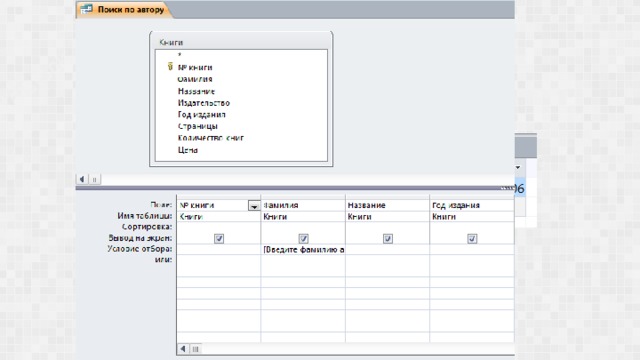Click the Книги table title bar

[x=241, y=42]
